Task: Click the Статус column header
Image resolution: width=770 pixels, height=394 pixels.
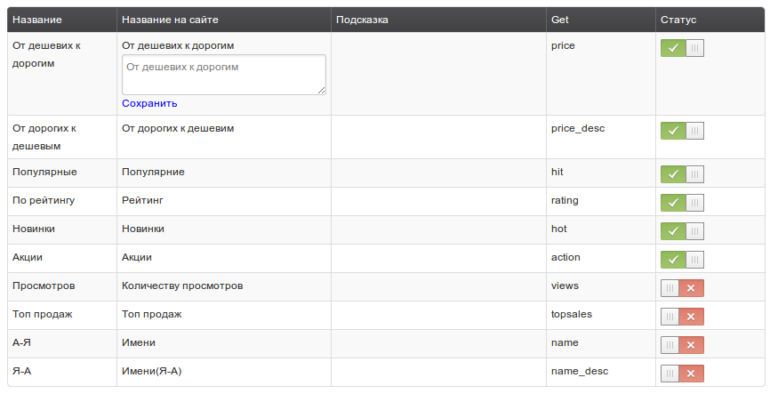Action: [x=678, y=20]
